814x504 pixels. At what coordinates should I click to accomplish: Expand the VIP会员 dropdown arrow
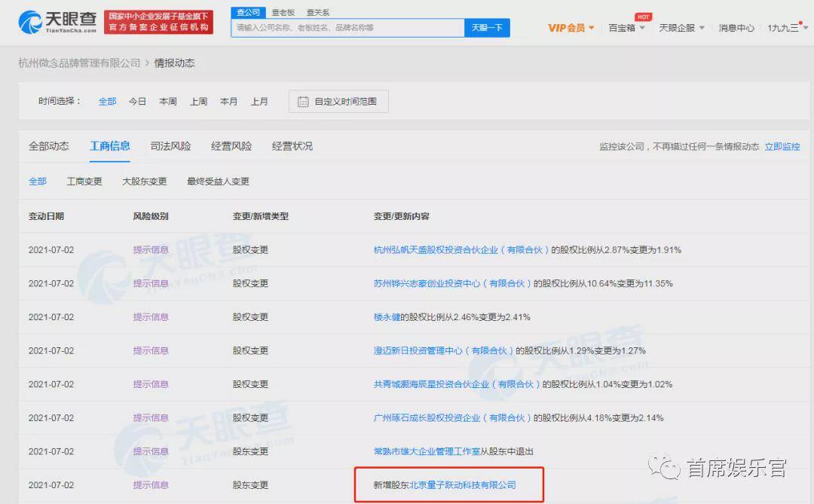tap(592, 28)
